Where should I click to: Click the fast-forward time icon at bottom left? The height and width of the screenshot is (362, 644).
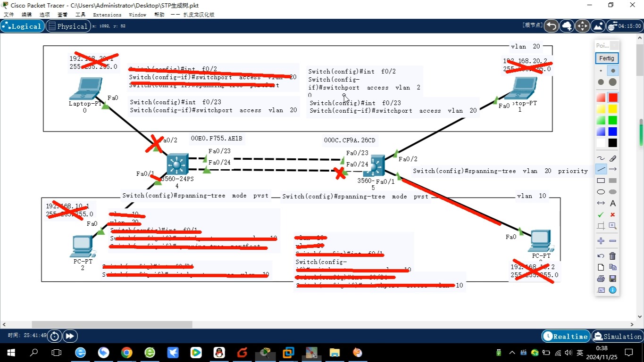[70, 336]
